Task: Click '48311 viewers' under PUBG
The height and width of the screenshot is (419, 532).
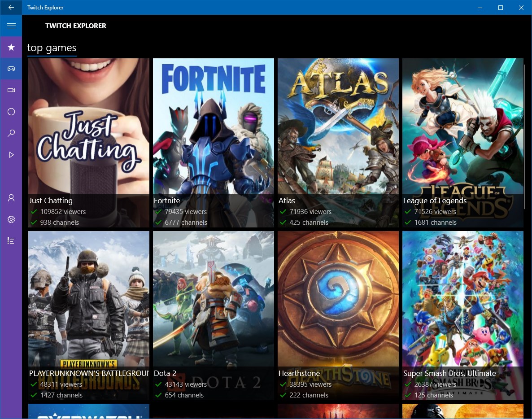Action: [61, 384]
